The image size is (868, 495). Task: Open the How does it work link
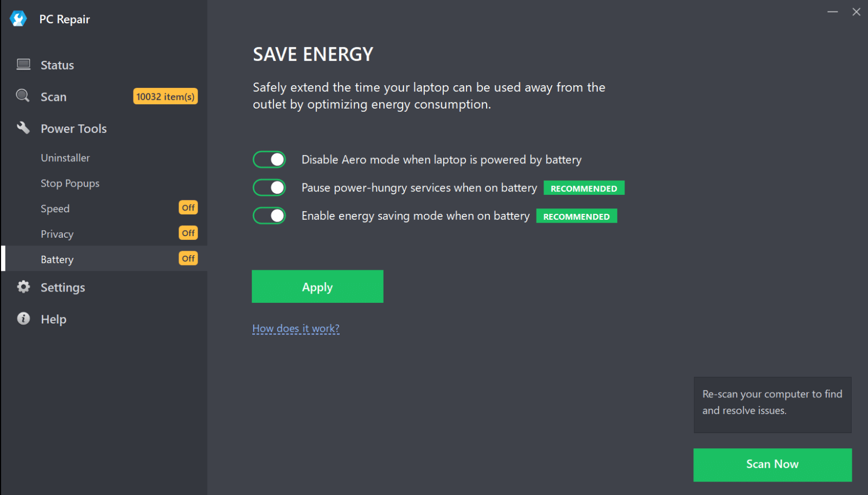(x=295, y=328)
